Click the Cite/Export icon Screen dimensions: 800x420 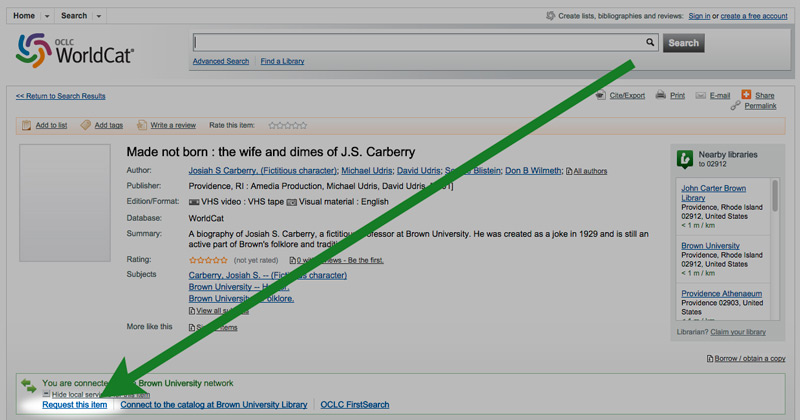point(601,95)
